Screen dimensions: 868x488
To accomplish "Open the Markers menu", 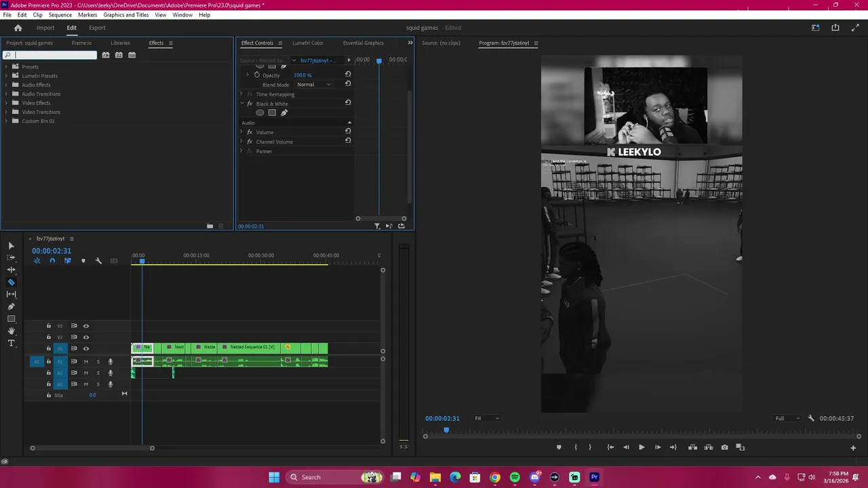I will [x=87, y=15].
